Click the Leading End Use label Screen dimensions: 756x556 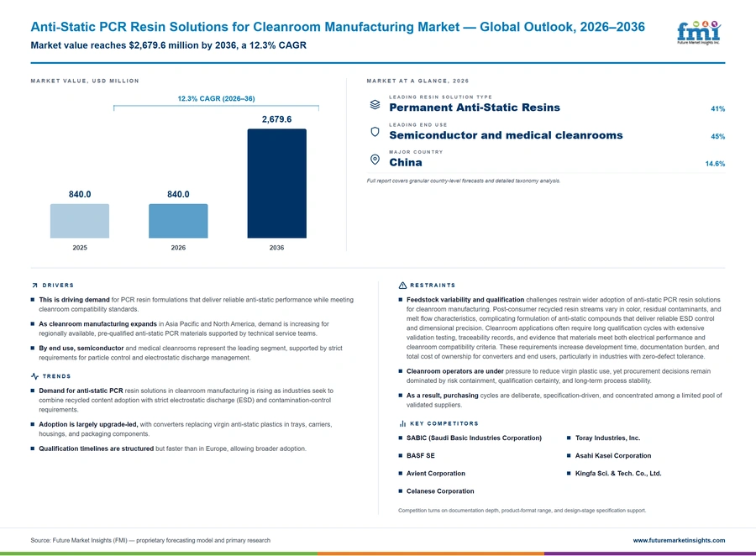tap(418, 125)
